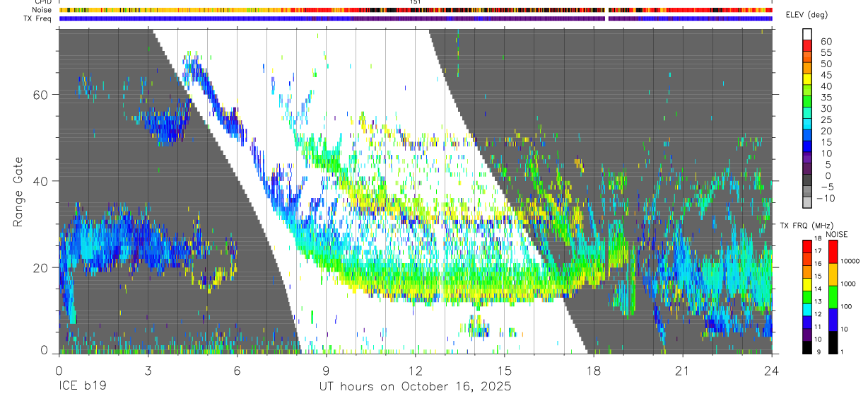This screenshot has width=868, height=401.
Task: Click the green 30–35 ELEV colorbar segment
Action: (807, 102)
